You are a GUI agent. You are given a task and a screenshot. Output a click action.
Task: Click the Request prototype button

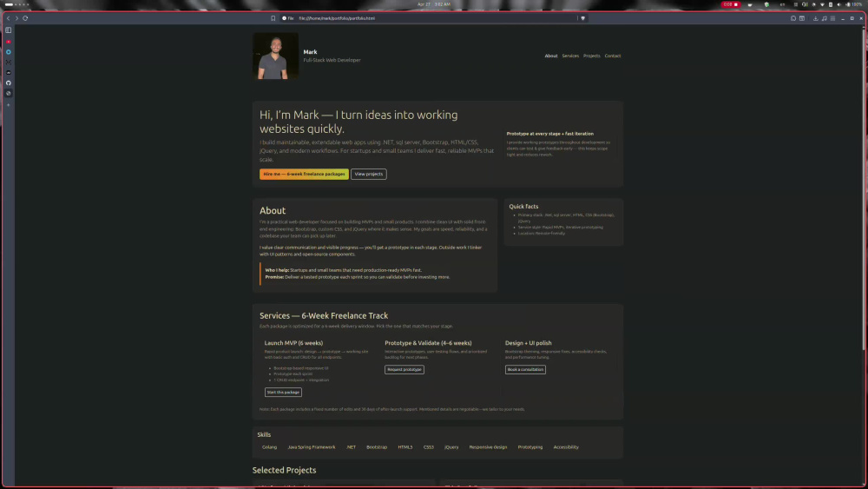point(404,369)
